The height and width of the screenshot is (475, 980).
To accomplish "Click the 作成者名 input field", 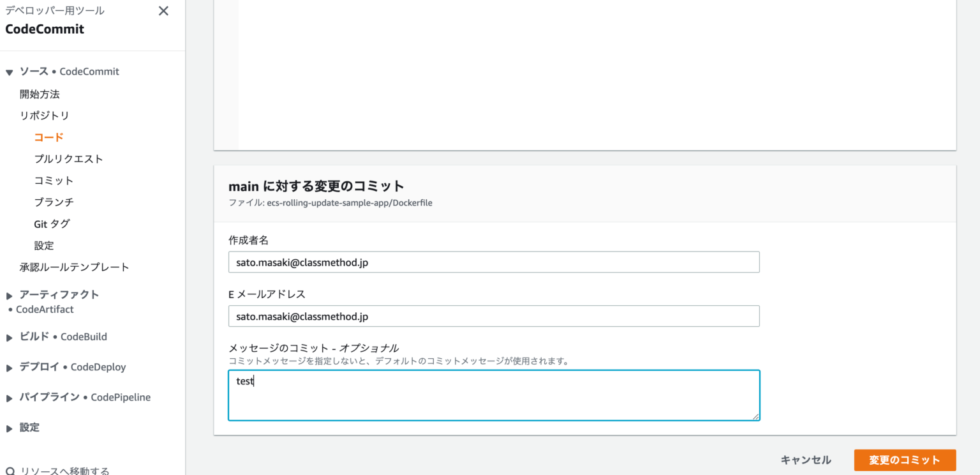I will tap(494, 262).
